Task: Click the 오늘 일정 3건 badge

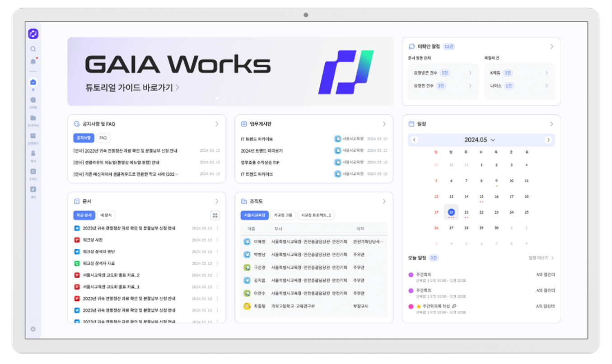Action: coord(433,258)
